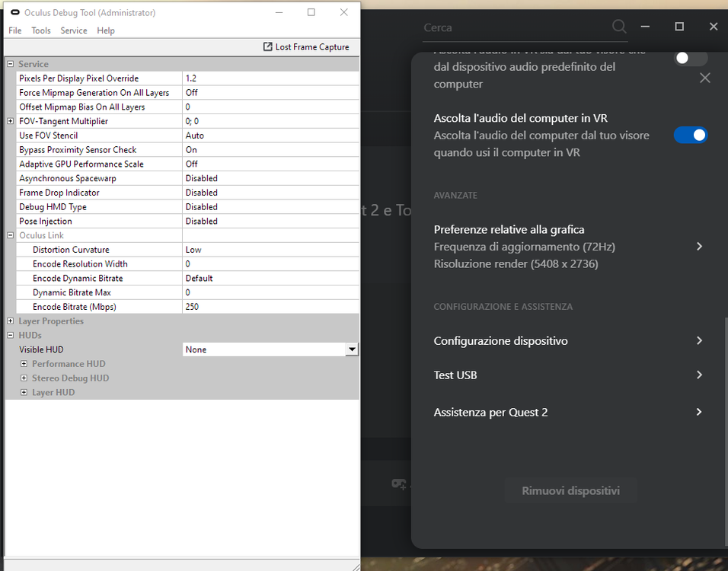Minimize the Oculus app window
This screenshot has height=571, width=728.
645,27
